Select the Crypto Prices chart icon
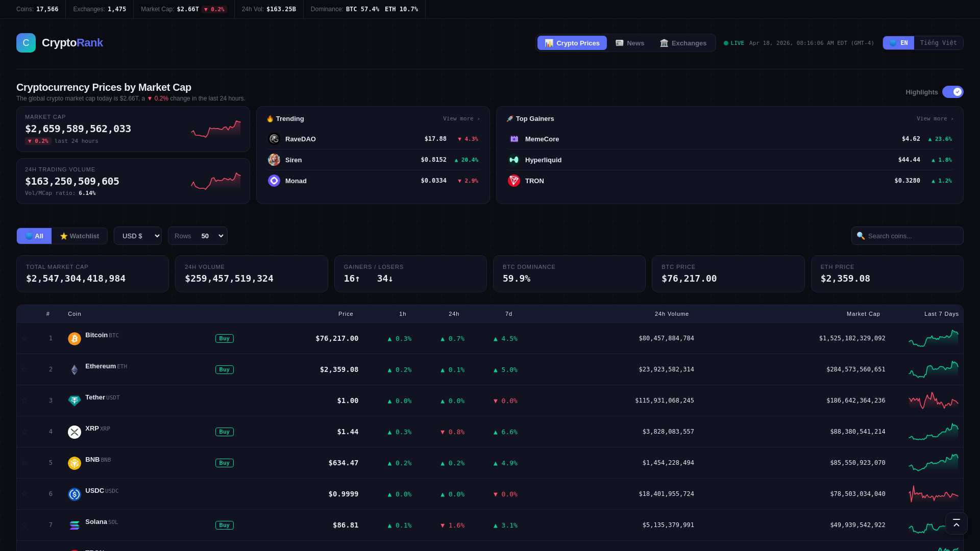 549,43
